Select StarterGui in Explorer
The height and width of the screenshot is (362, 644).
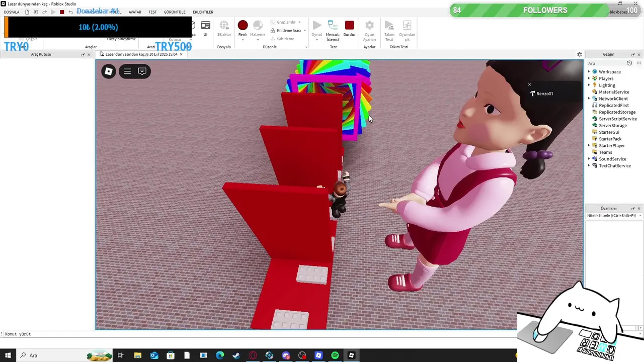(609, 132)
